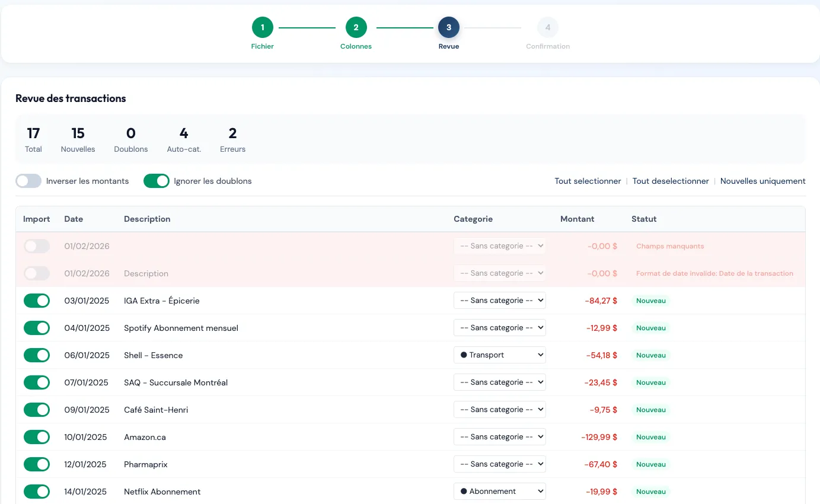Viewport: 820px width, 504px height.
Task: Disable import of the Spotify transaction
Action: click(36, 328)
